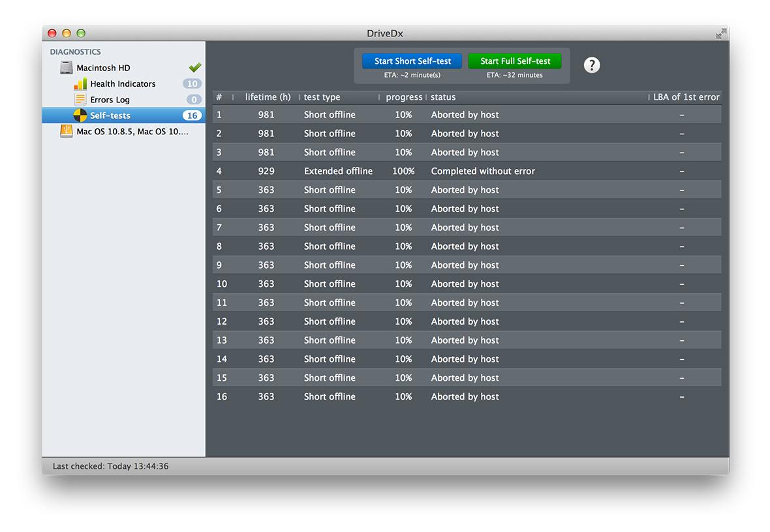Viewport: 770px width, 532px height.
Task: Sort by test type column header
Action: click(x=322, y=97)
